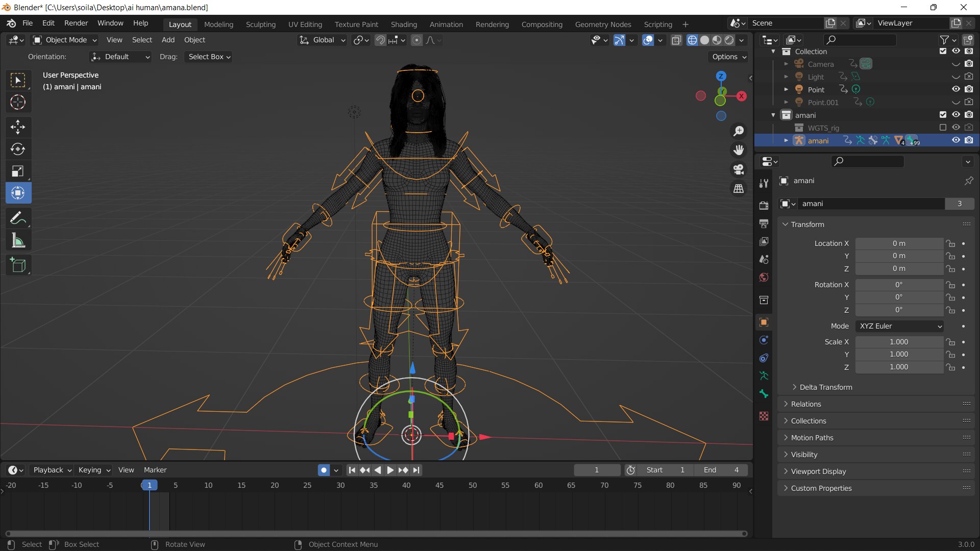The image size is (980, 551).
Task: Lock Location X value
Action: pyautogui.click(x=950, y=243)
